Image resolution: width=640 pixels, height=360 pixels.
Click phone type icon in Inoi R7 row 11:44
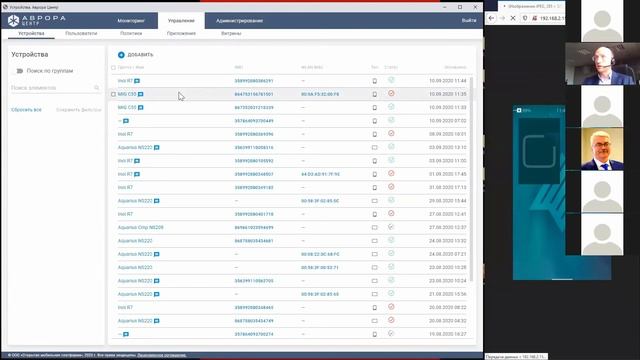[x=375, y=81]
